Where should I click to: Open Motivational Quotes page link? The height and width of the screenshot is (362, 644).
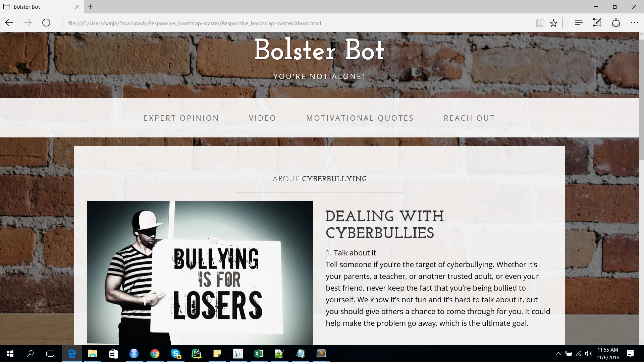coord(360,118)
